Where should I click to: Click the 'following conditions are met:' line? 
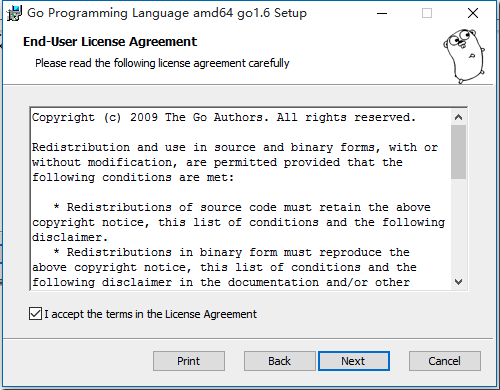point(133,177)
